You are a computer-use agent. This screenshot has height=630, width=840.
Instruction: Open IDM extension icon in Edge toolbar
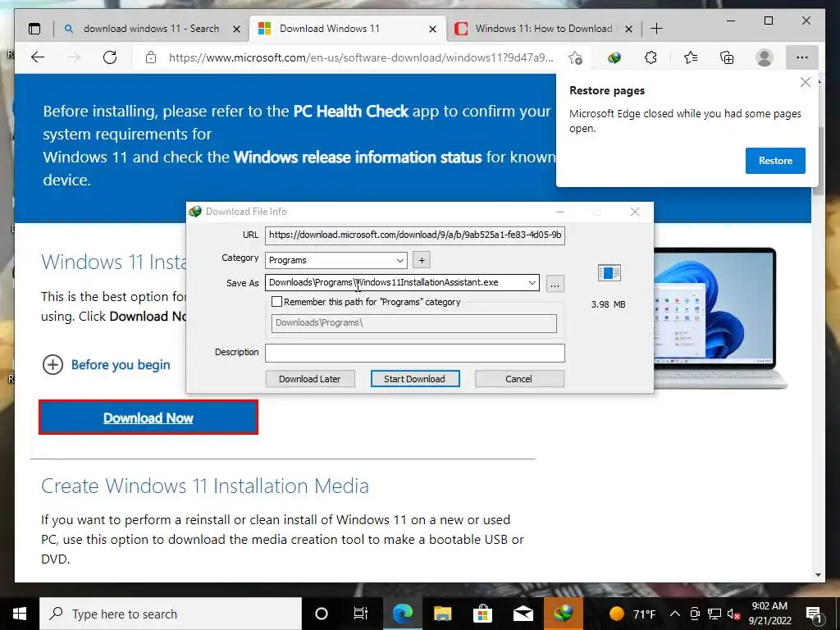coord(614,57)
